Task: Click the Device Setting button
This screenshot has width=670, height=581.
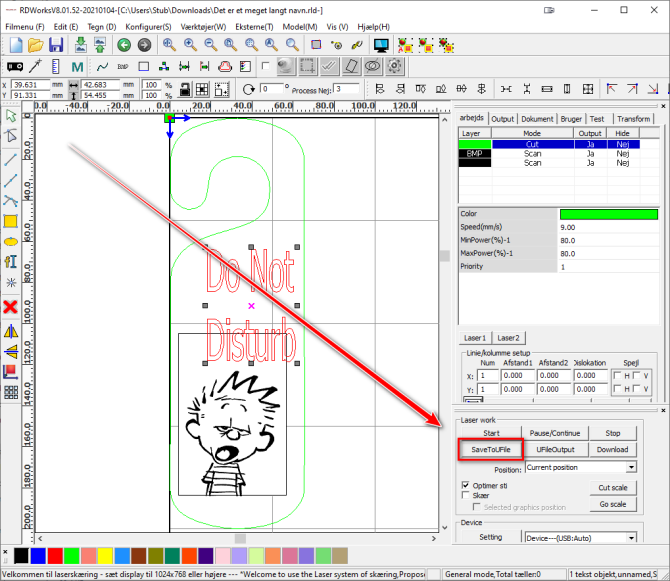Action: pyautogui.click(x=491, y=537)
